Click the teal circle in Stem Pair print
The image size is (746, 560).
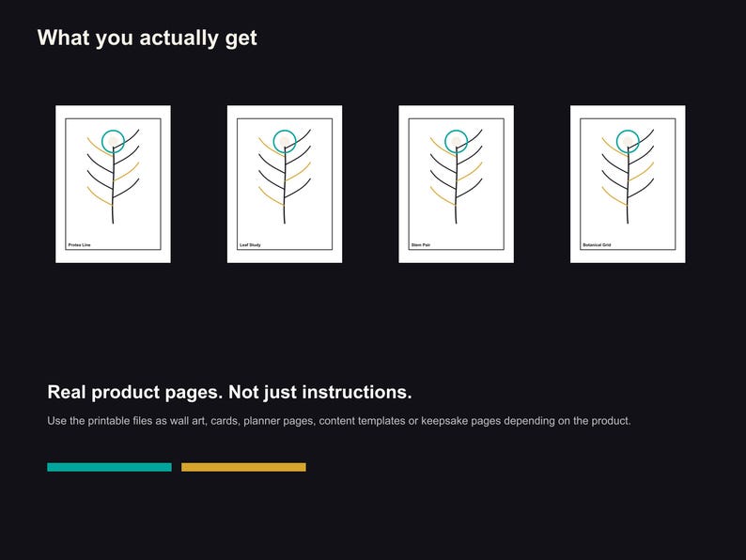[x=457, y=141]
